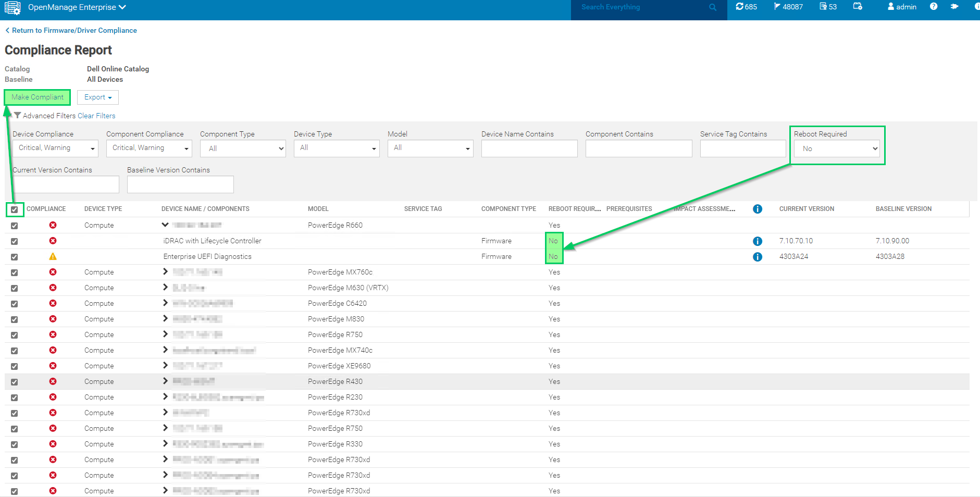Open the Reboot Required dropdown

pos(837,148)
